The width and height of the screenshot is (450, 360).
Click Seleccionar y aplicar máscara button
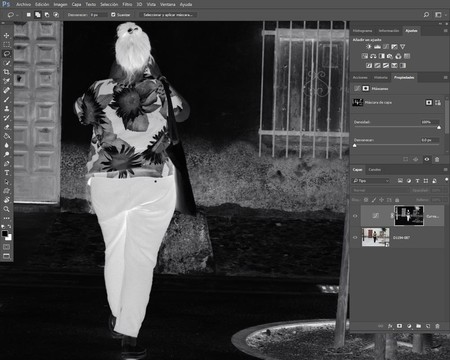pos(168,15)
